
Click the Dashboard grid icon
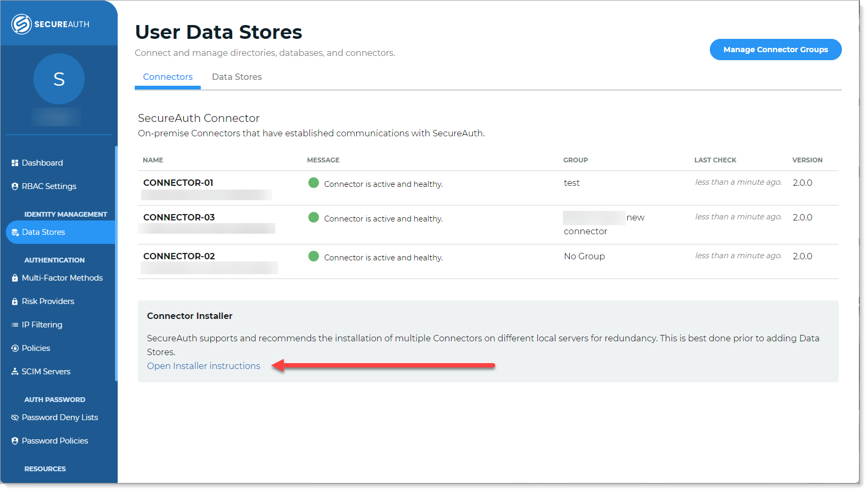pyautogui.click(x=15, y=163)
